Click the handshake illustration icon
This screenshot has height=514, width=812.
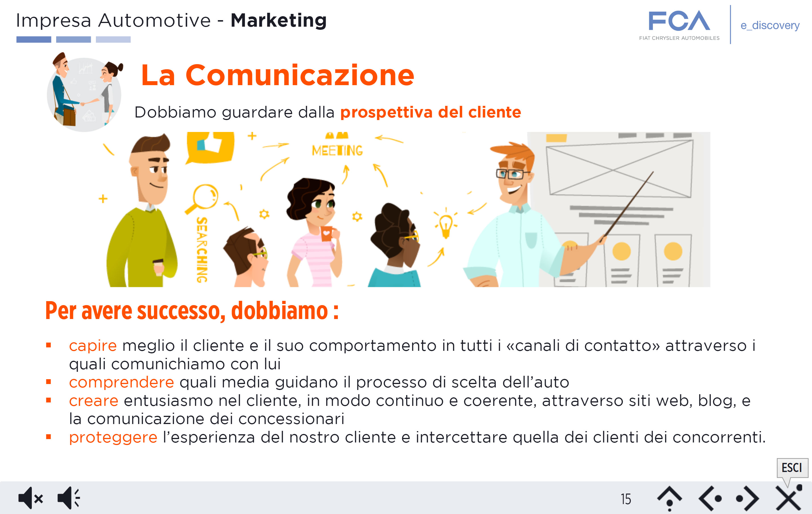(x=85, y=91)
